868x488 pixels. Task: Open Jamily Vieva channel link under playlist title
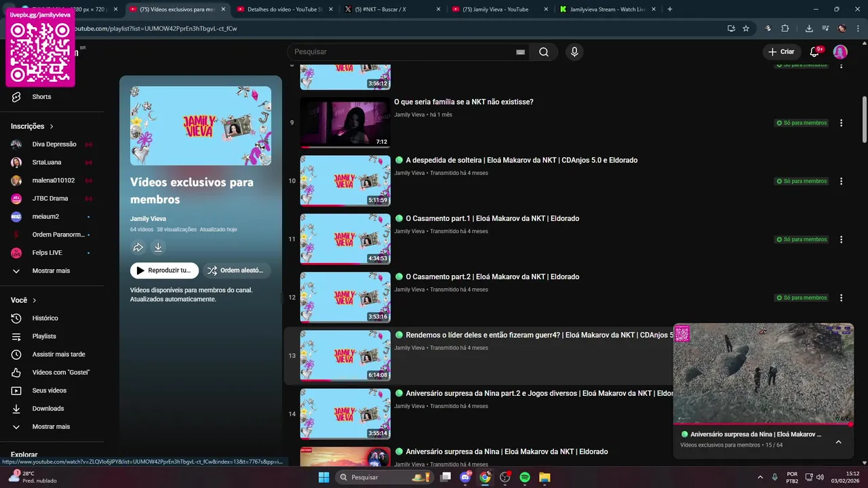148,219
